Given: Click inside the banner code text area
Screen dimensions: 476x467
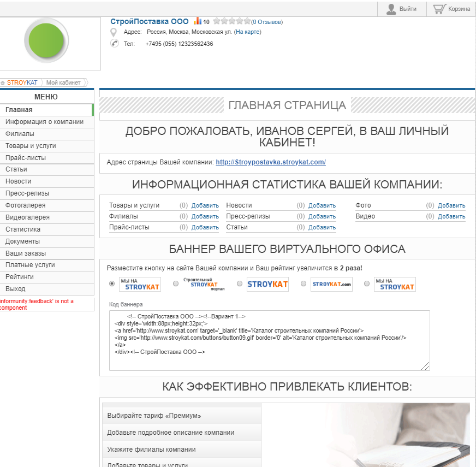Looking at the screenshot, I should coord(269,341).
